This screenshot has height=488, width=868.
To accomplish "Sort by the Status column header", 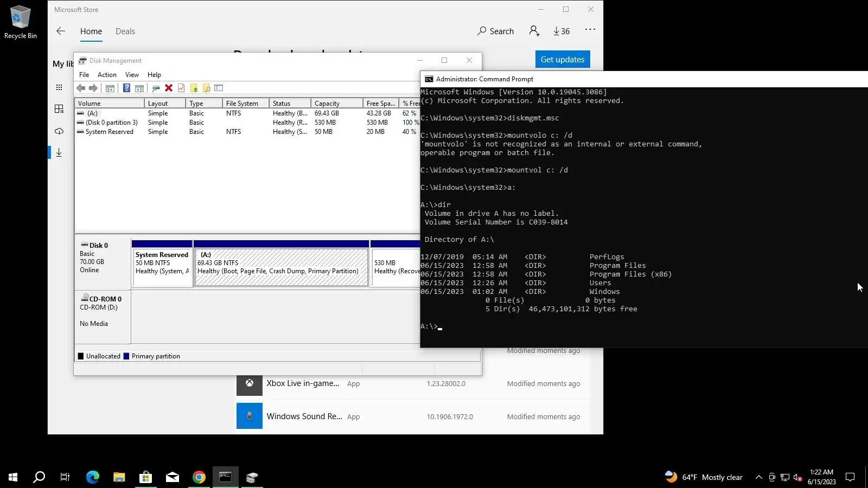I will point(290,104).
